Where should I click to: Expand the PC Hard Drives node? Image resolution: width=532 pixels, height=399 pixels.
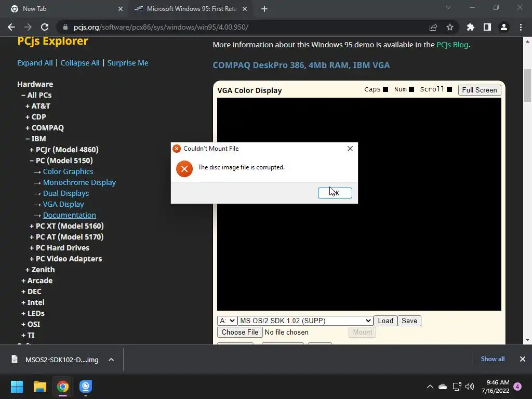click(x=59, y=248)
